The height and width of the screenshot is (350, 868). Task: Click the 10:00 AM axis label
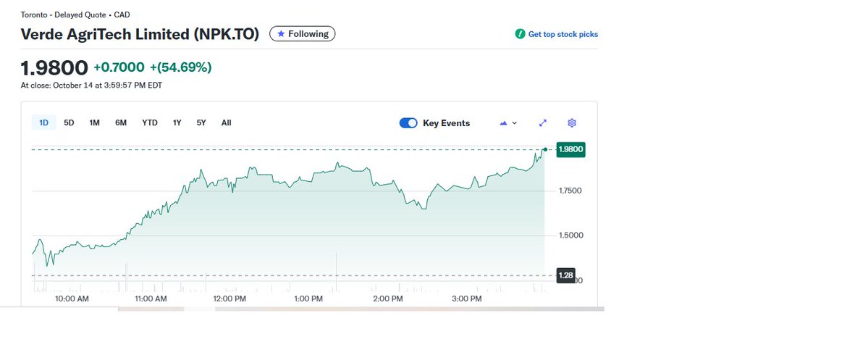(72, 299)
